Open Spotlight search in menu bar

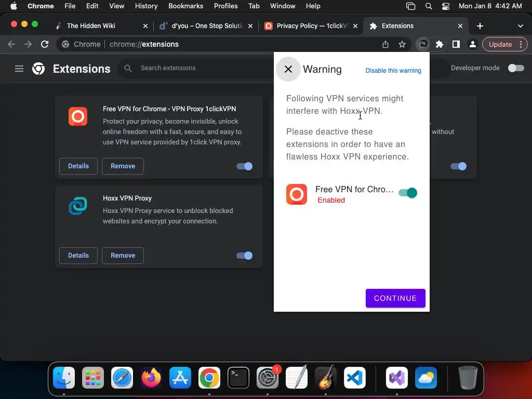click(x=429, y=6)
